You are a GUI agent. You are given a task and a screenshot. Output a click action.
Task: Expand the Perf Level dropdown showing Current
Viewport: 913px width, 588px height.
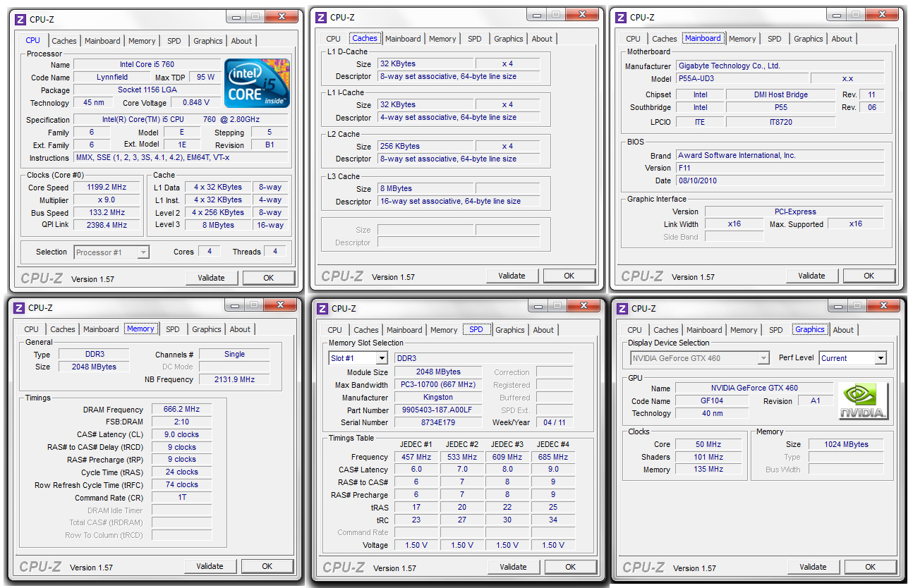point(852,358)
